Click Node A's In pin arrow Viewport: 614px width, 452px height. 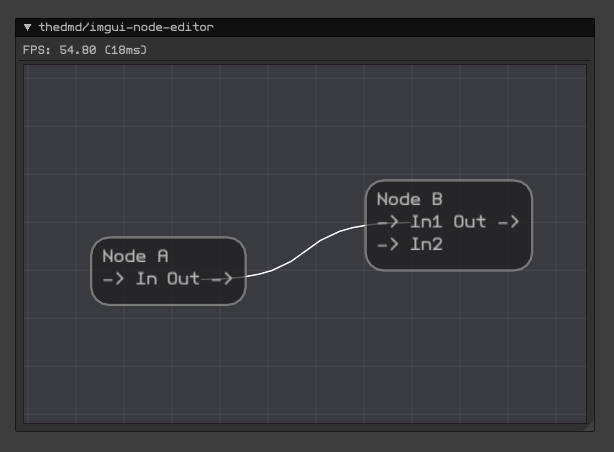pyautogui.click(x=113, y=279)
